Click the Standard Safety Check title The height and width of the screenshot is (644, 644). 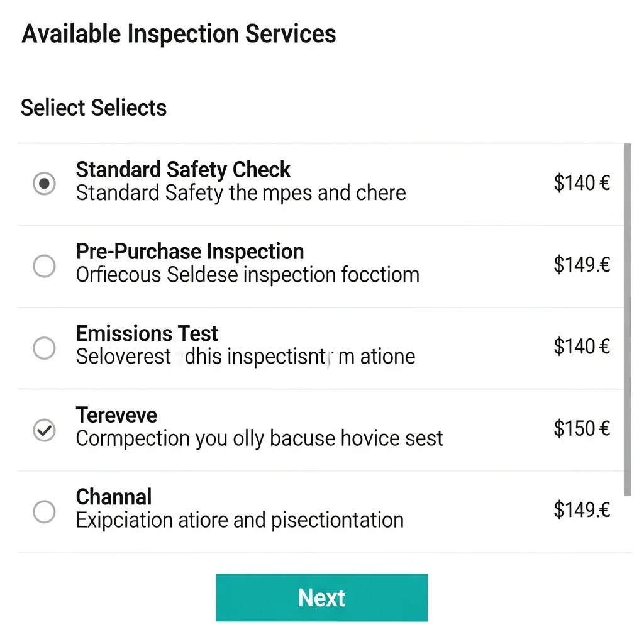(183, 170)
